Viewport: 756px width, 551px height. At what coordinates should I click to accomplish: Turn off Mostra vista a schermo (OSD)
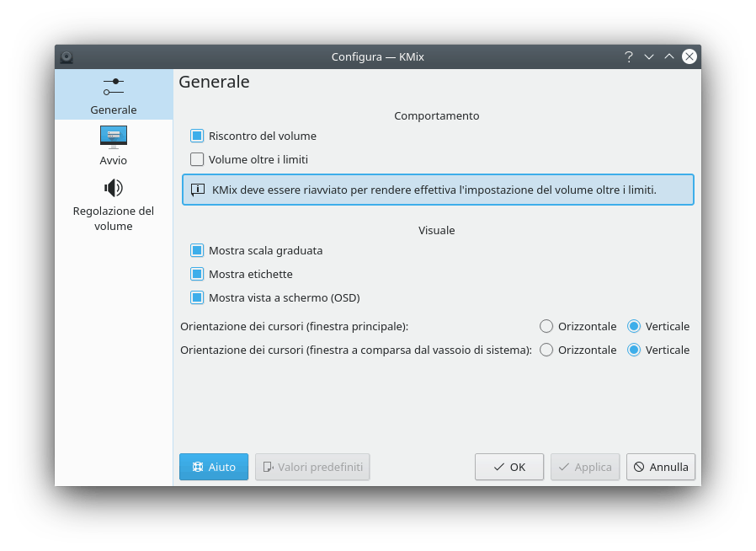(x=197, y=297)
